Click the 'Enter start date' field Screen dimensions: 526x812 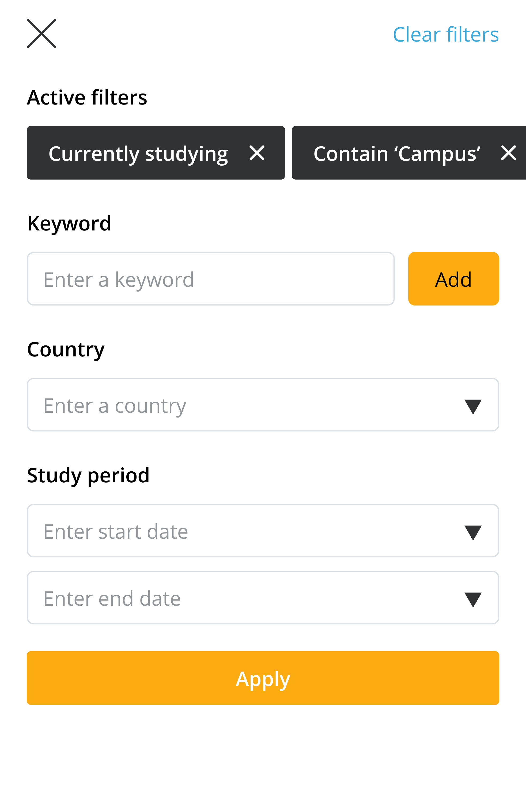tap(239, 531)
